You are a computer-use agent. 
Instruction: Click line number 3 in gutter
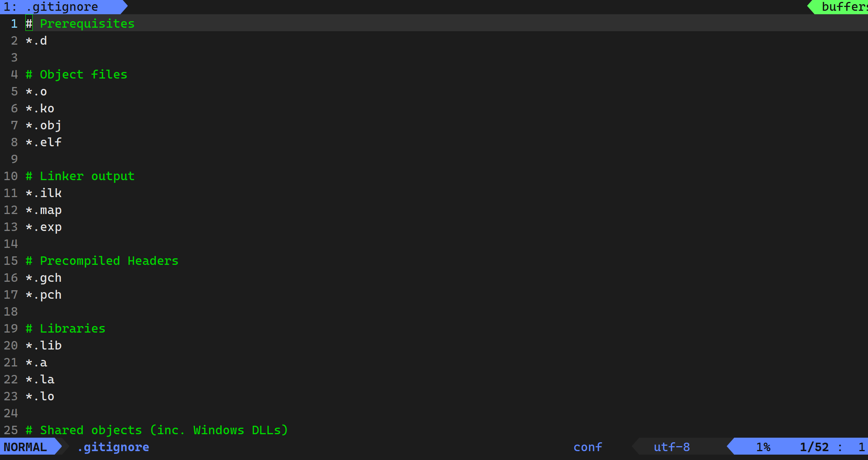14,57
